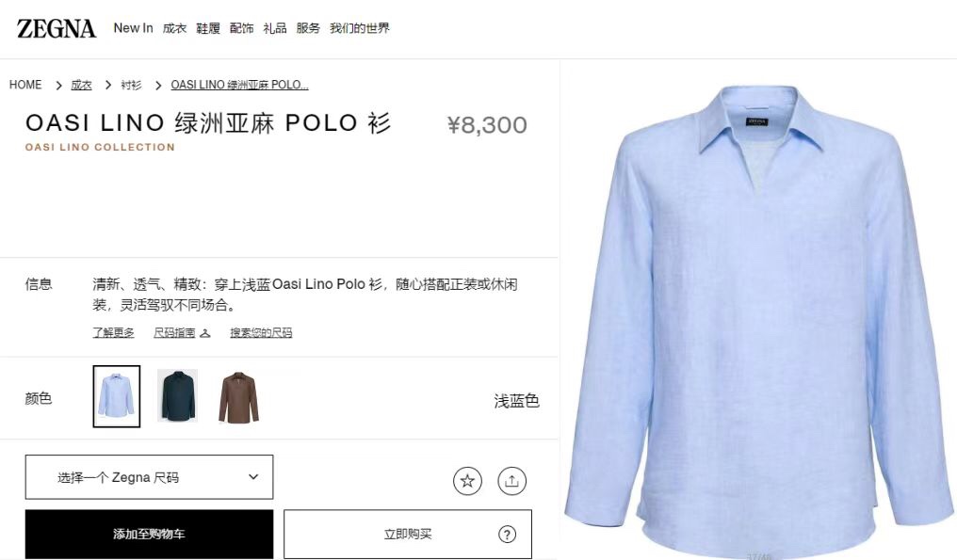Click the share upload icon

(x=511, y=481)
